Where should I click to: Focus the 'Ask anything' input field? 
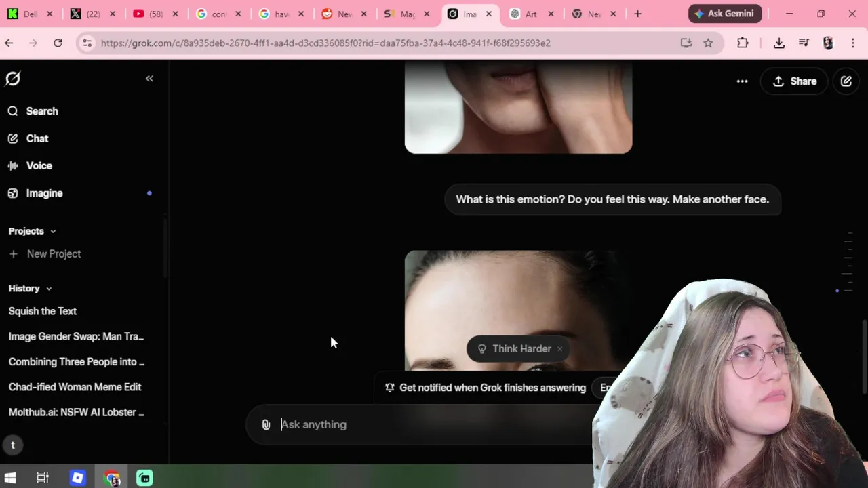tap(434, 424)
